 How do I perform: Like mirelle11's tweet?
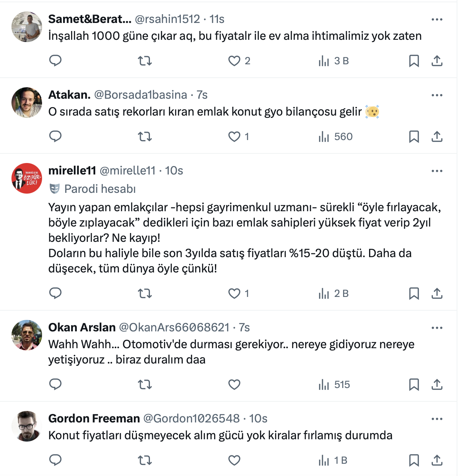pos(234,293)
